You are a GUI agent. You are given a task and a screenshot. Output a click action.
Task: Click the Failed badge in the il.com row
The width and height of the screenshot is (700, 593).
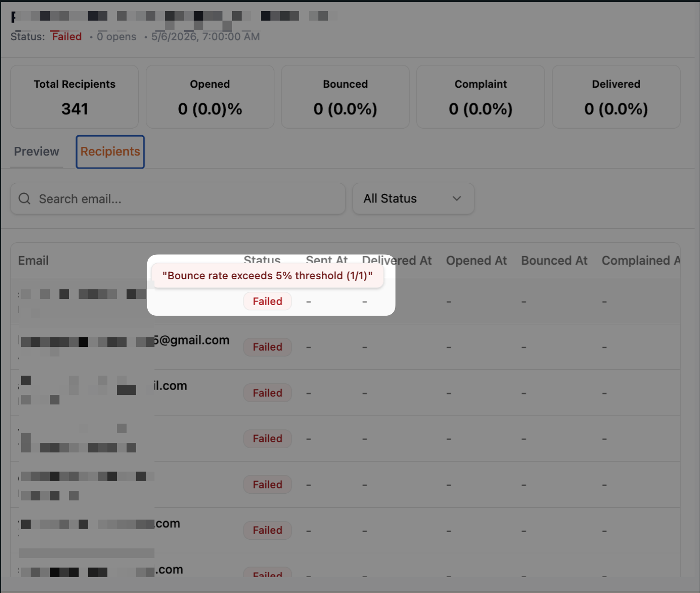point(268,393)
